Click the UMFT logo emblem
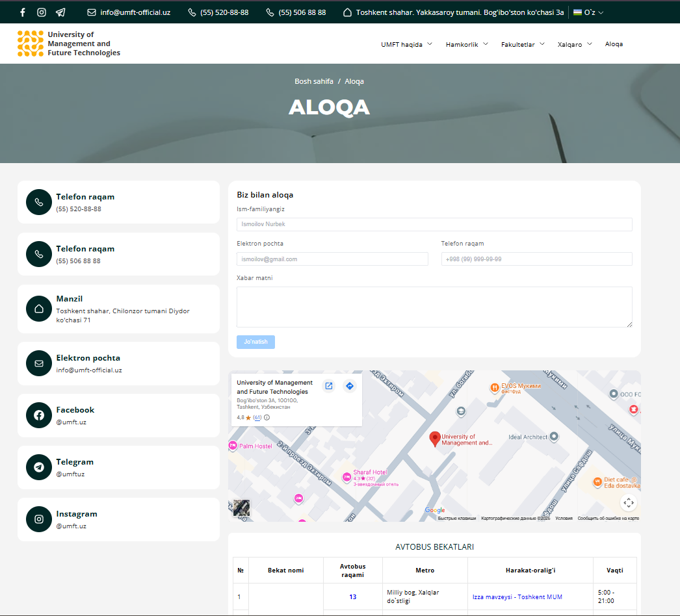The image size is (680, 616). pyautogui.click(x=31, y=44)
